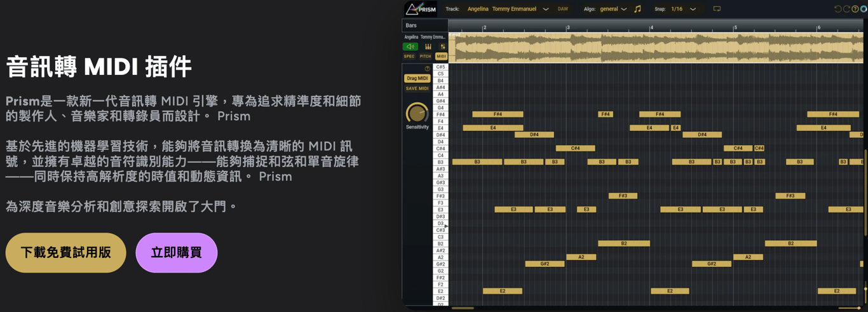Click the 立即購買 button
Image resolution: width=868 pixels, height=312 pixels.
point(177,253)
